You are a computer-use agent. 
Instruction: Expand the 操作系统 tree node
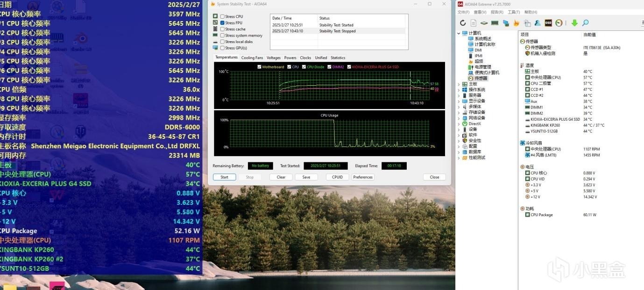[x=459, y=90]
